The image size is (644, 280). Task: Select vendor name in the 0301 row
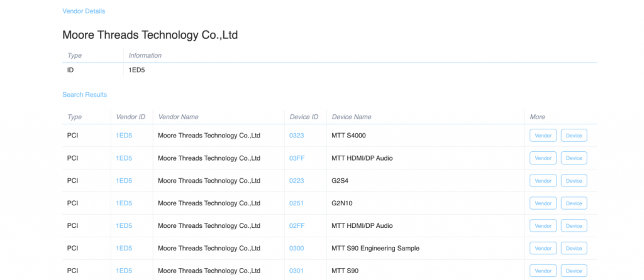click(x=209, y=271)
